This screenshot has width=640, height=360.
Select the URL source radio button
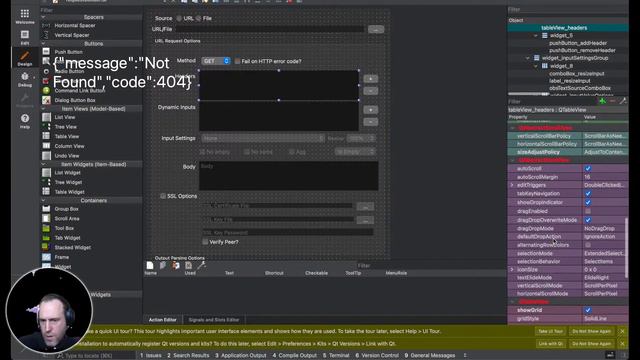coord(179,18)
